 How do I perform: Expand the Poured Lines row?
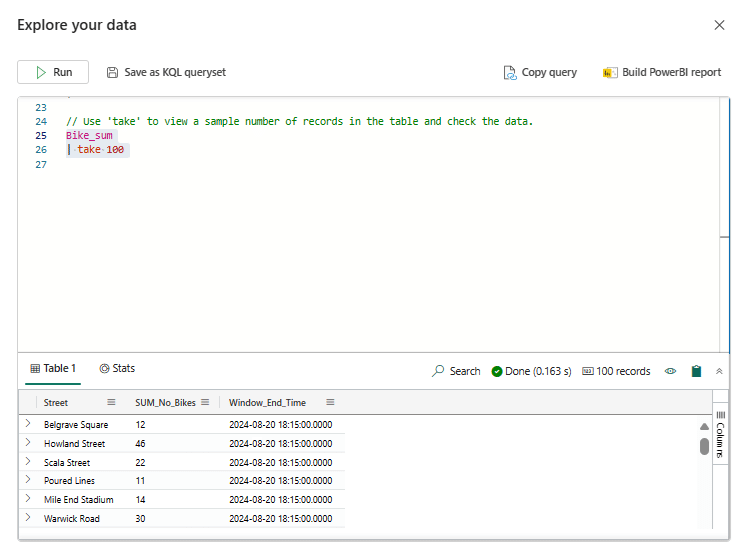[x=28, y=480]
